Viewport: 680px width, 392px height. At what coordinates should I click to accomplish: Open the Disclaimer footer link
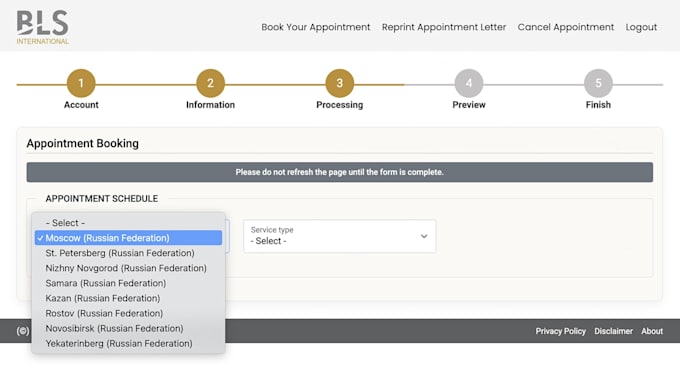(x=613, y=331)
